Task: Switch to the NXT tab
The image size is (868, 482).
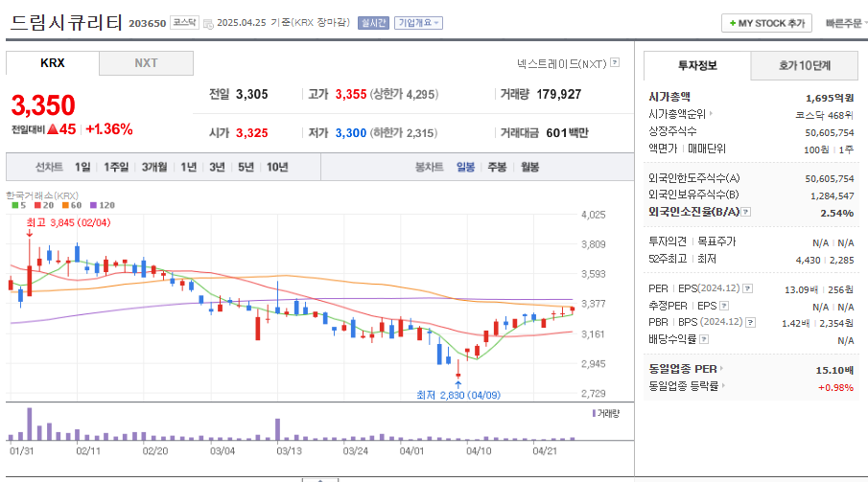Action: (x=146, y=63)
